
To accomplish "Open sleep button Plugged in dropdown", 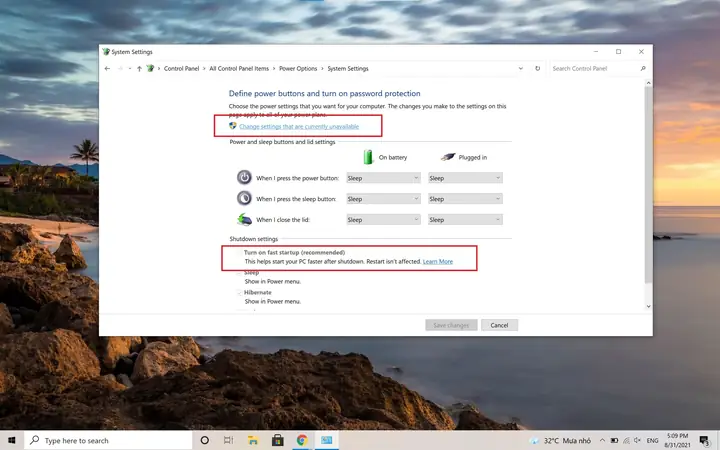I will [x=465, y=199].
